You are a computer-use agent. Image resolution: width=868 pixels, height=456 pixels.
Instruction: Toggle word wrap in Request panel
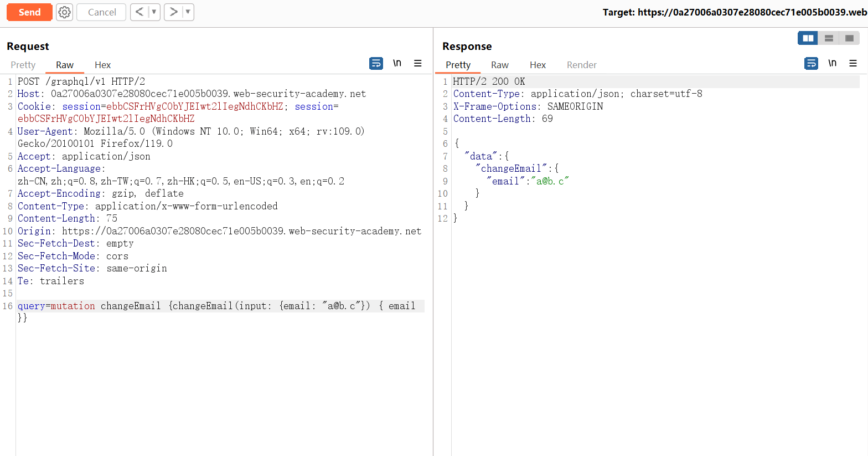click(376, 64)
